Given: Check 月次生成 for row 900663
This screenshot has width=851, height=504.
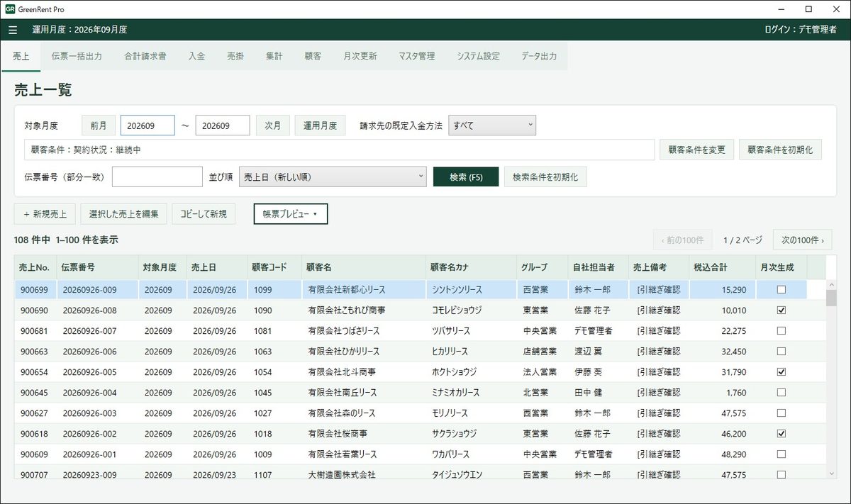Looking at the screenshot, I should coord(782,351).
